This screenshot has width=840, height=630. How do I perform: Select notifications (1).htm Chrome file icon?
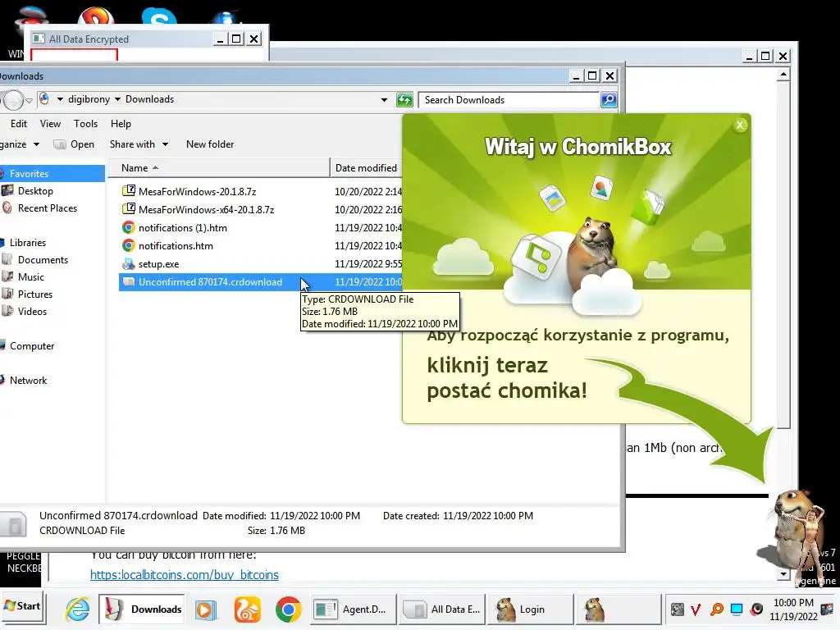[129, 227]
